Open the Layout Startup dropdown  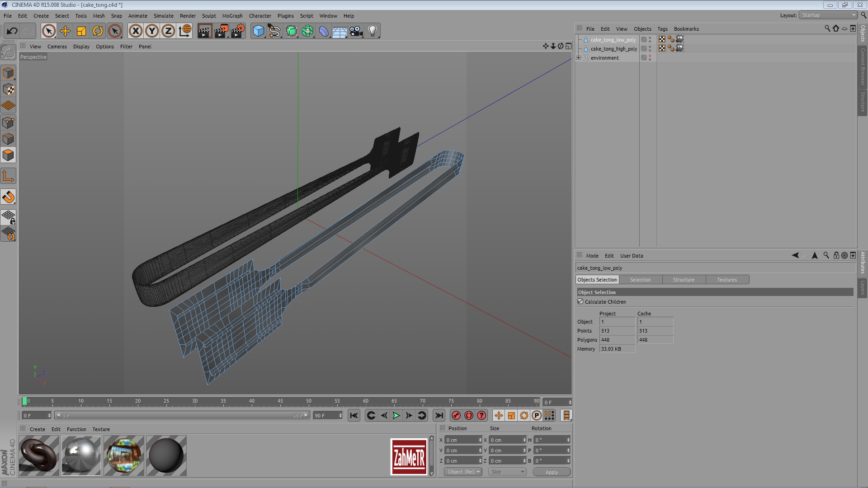[828, 15]
